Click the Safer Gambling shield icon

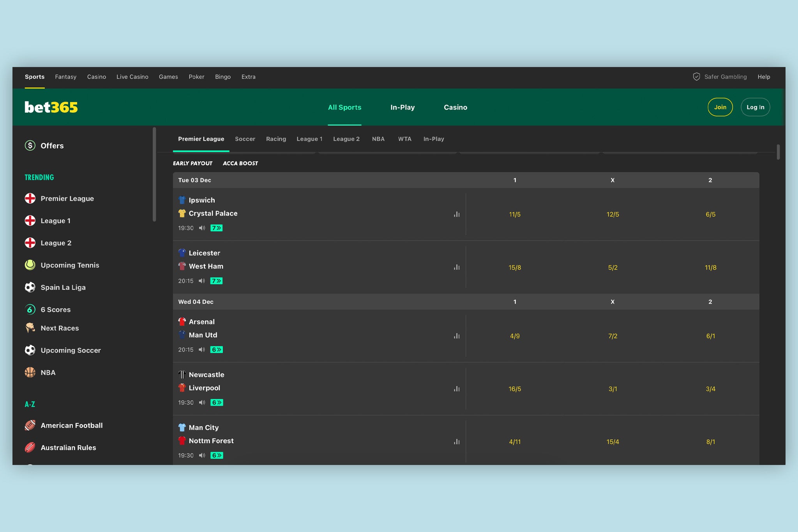tap(697, 77)
